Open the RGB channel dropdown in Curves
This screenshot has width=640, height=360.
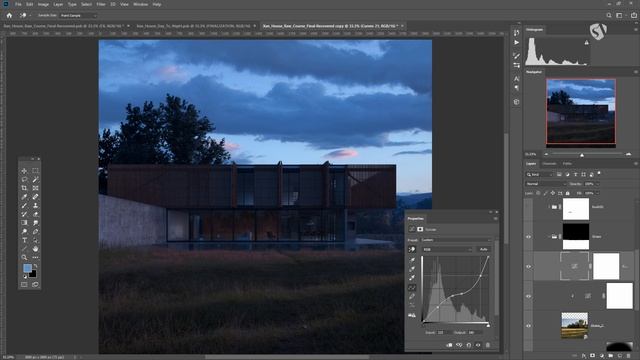coord(447,249)
